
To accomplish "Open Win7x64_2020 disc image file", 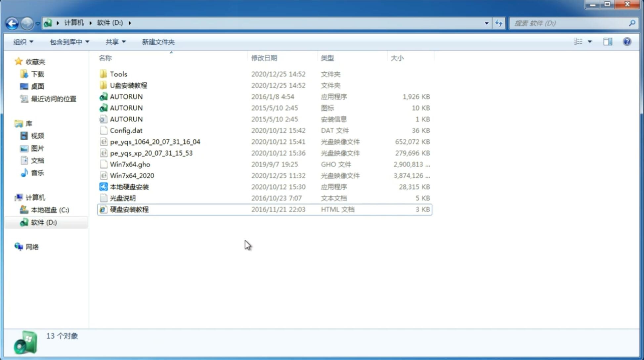I will tap(131, 176).
